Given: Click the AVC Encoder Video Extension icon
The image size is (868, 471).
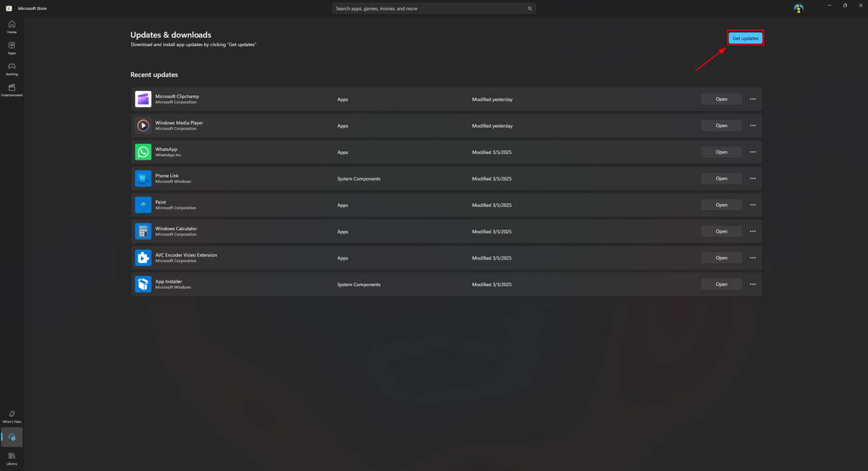Looking at the screenshot, I should 143,258.
